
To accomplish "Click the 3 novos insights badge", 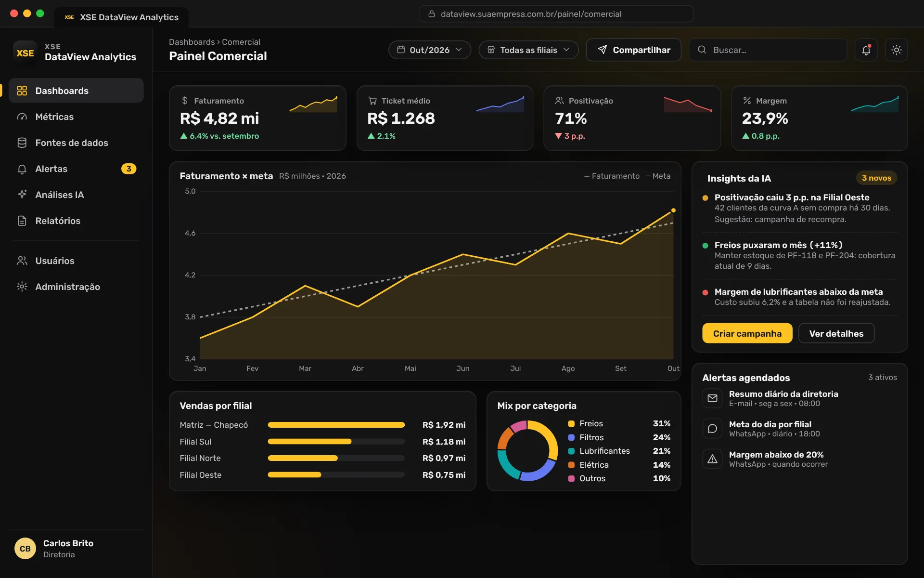I will (x=876, y=178).
